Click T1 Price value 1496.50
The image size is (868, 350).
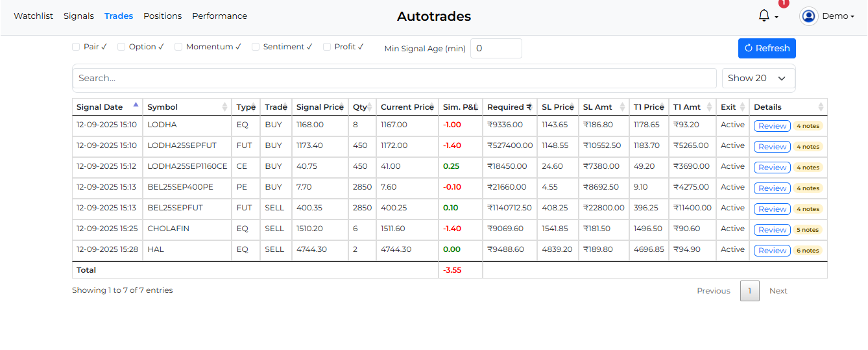648,229
